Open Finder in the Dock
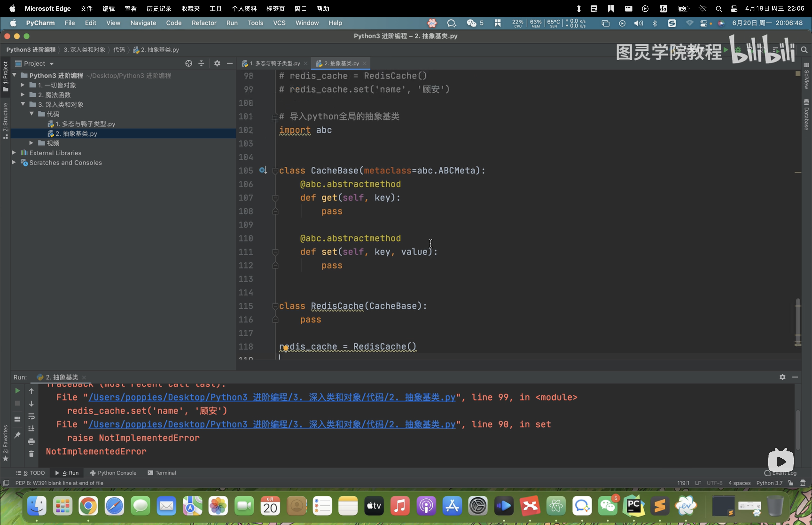This screenshot has width=812, height=525. click(36, 505)
